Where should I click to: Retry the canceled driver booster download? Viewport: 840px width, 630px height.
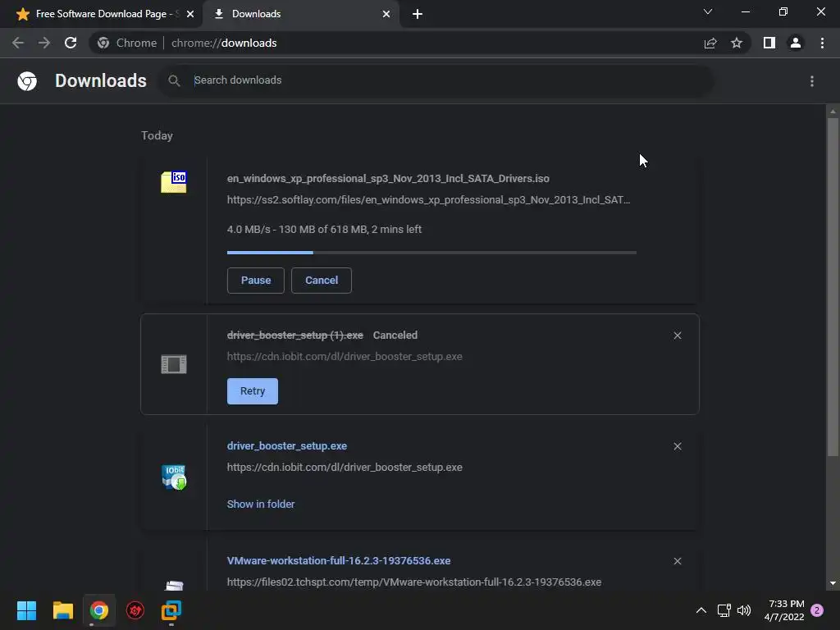coord(253,391)
